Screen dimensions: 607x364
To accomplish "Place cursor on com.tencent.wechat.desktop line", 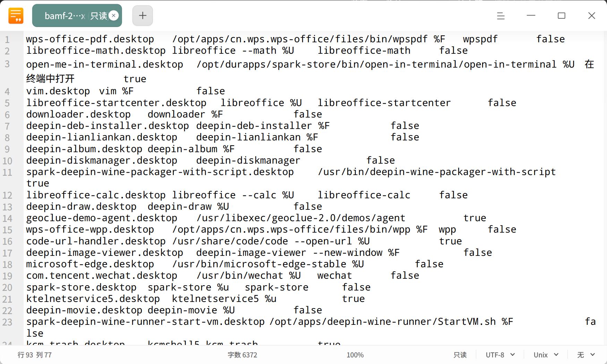I will pos(222,276).
